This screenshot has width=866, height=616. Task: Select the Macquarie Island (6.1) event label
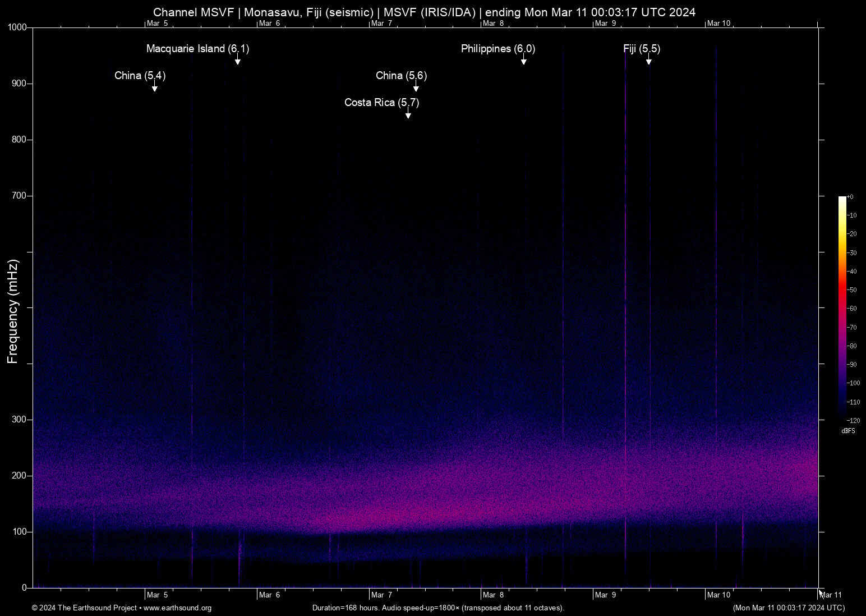197,49
